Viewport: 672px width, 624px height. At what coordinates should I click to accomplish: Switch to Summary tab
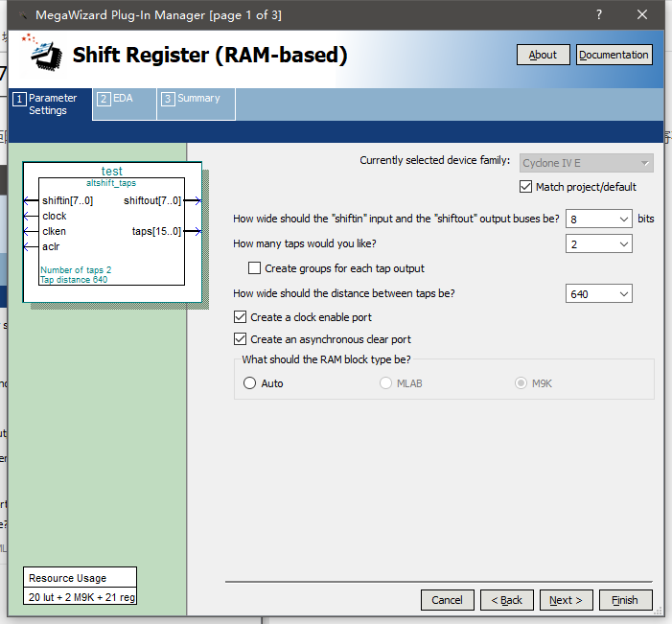tap(197, 104)
